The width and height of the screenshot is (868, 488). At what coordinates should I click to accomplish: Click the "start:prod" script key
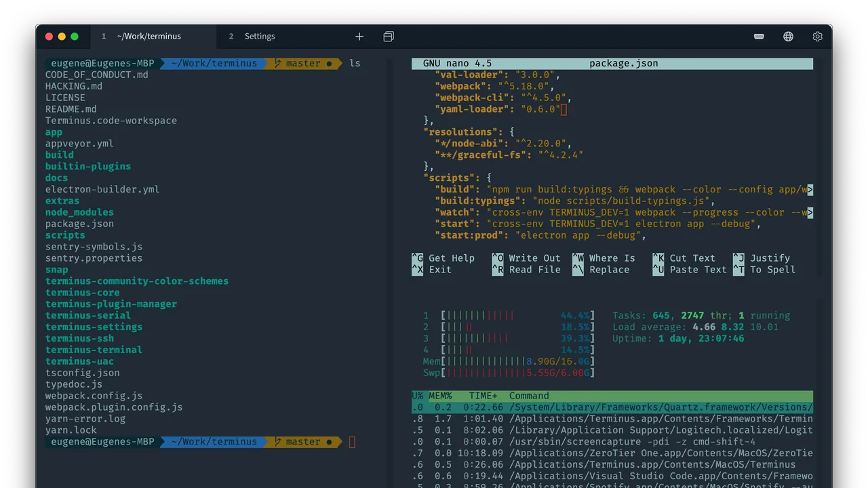pyautogui.click(x=469, y=235)
